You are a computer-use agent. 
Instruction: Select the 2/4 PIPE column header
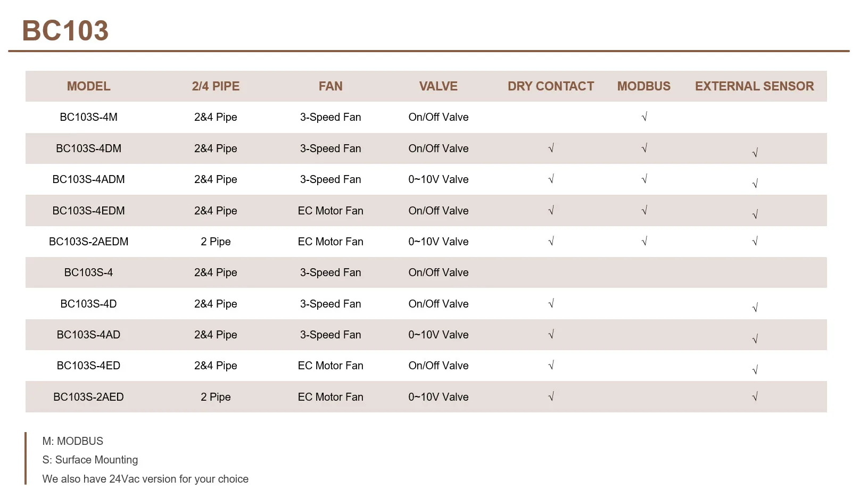pyautogui.click(x=216, y=86)
